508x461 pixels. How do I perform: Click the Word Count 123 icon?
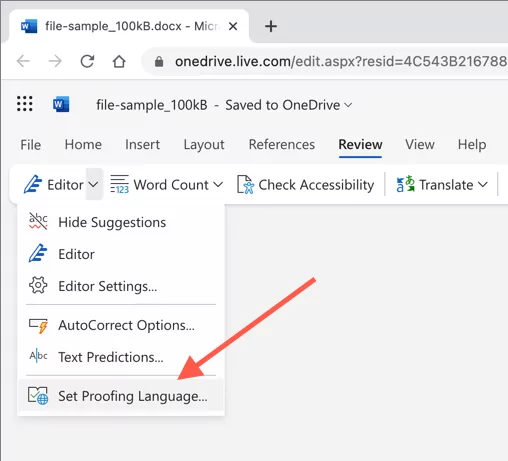119,184
